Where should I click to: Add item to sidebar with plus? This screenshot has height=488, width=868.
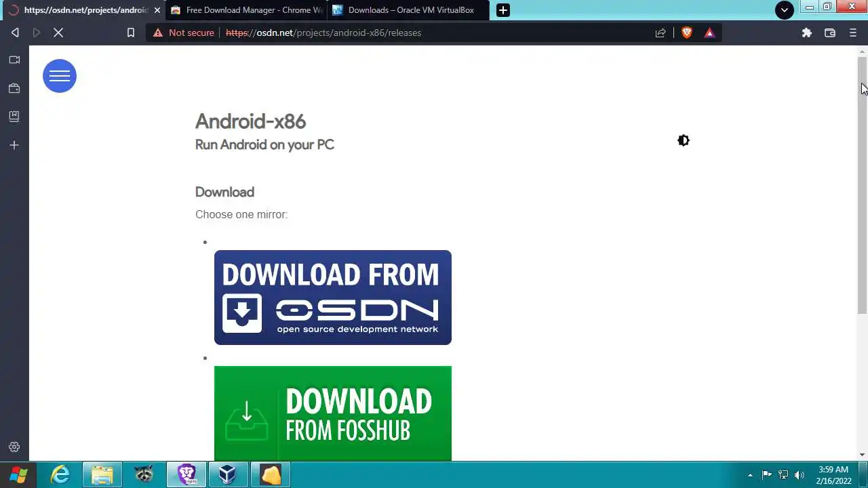(x=14, y=145)
